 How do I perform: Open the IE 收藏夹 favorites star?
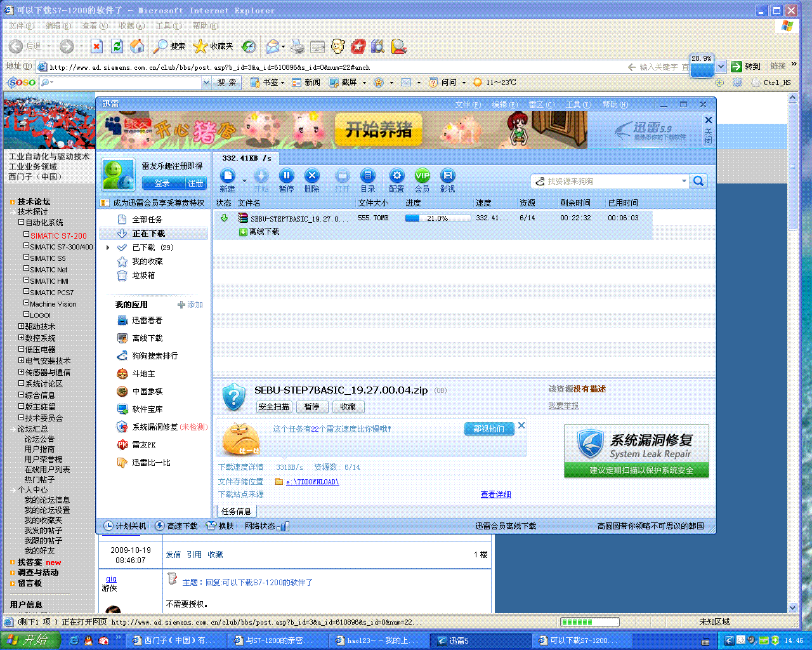[213, 46]
